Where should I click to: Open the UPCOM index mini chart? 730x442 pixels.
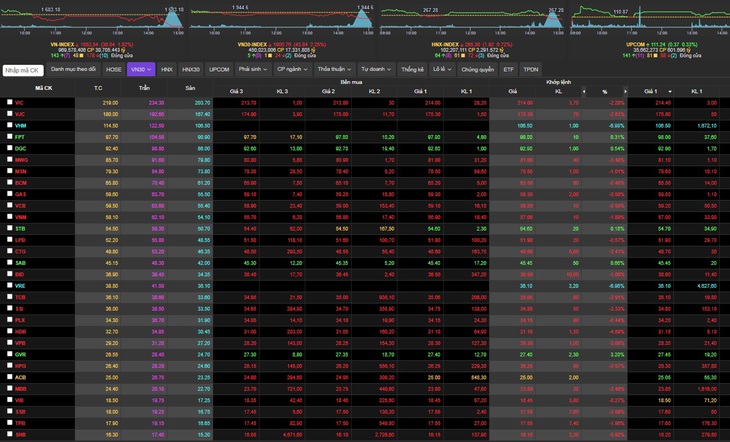tap(650, 19)
